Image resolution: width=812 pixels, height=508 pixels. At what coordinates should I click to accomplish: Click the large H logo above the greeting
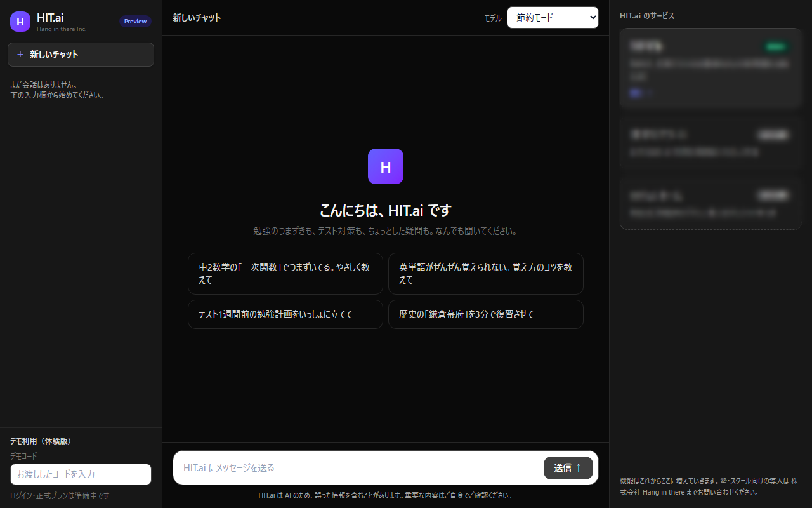pos(386,166)
